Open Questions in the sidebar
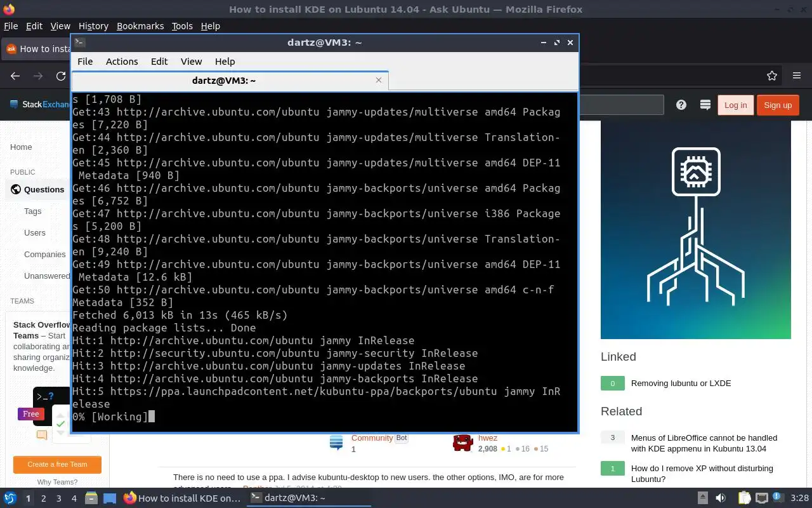The height and width of the screenshot is (508, 812). click(44, 189)
